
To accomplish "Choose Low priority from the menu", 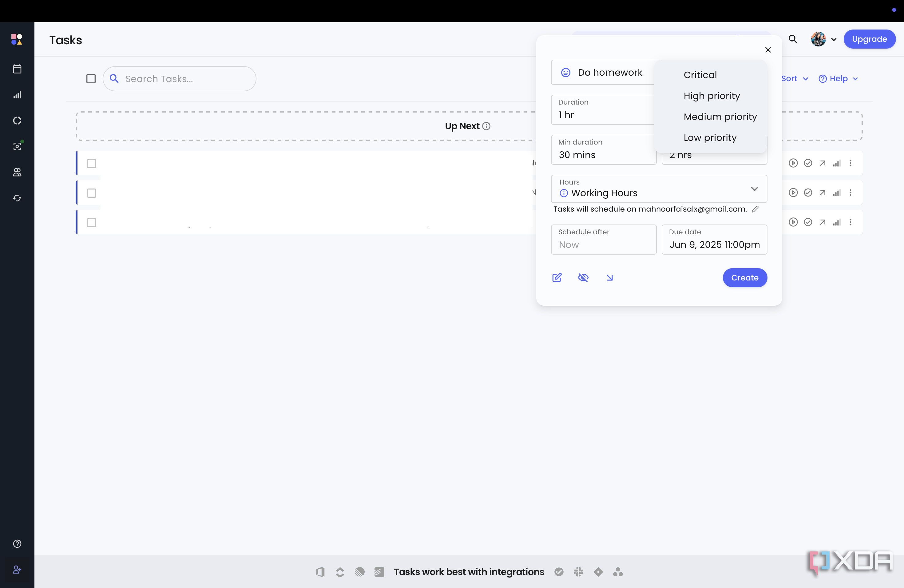I will (x=710, y=137).
